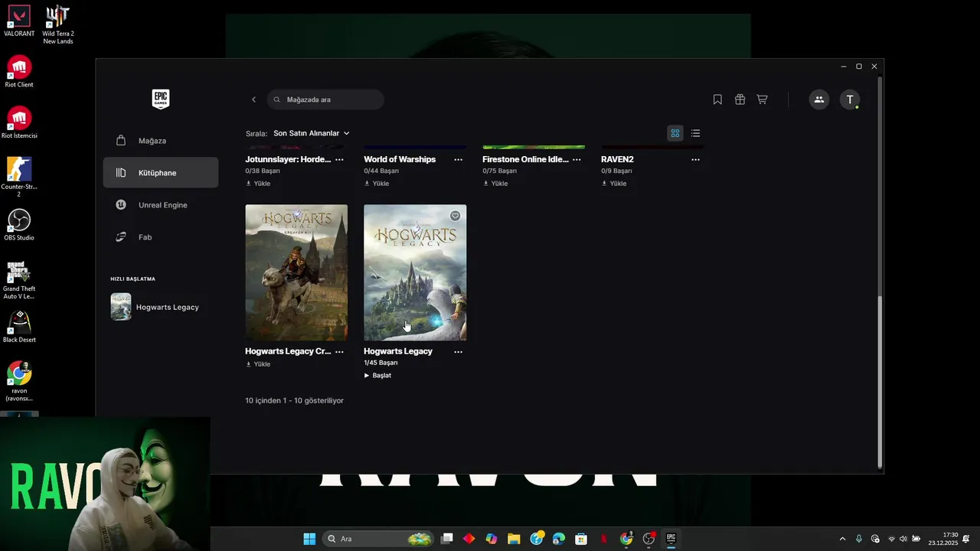Open options menu for Firestone Online Idle
Screen dimensions: 980x551
577,160
